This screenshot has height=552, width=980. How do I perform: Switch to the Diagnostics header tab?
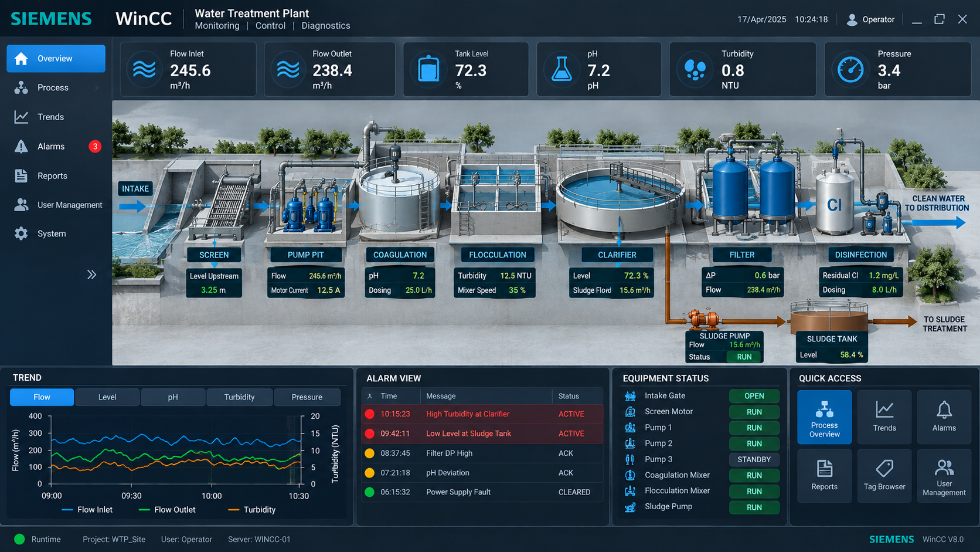pos(325,26)
